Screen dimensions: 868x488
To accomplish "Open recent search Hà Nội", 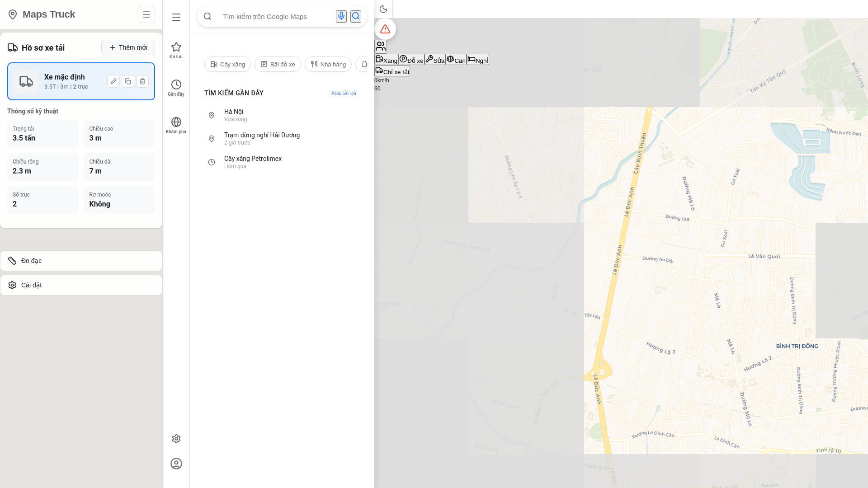I will [x=282, y=115].
